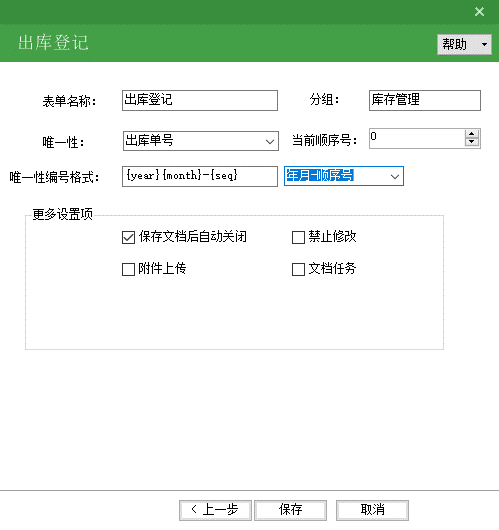Uncheck 保存文档后自动关闭 checkbox
Image resolution: width=499 pixels, height=530 pixels.
click(128, 237)
